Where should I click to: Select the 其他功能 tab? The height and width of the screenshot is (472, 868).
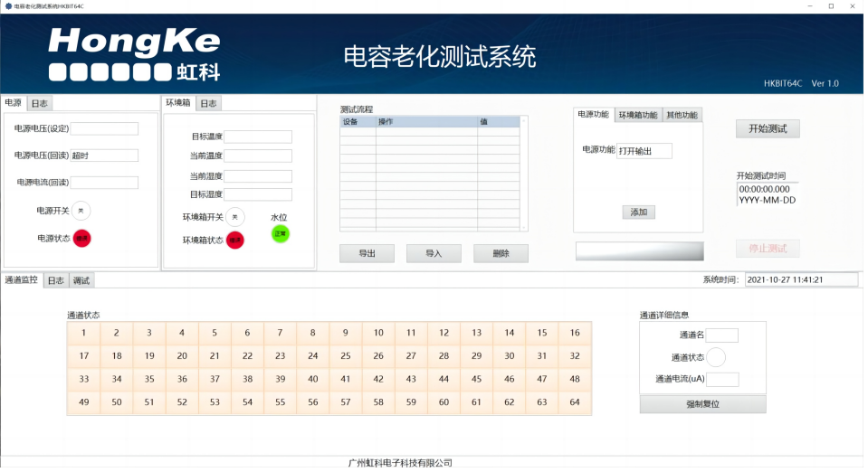coord(682,115)
